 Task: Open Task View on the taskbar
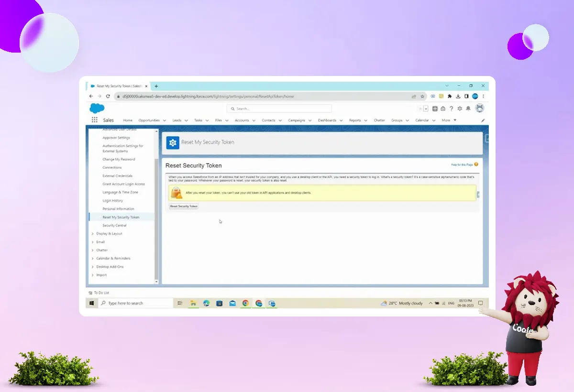[x=180, y=303]
